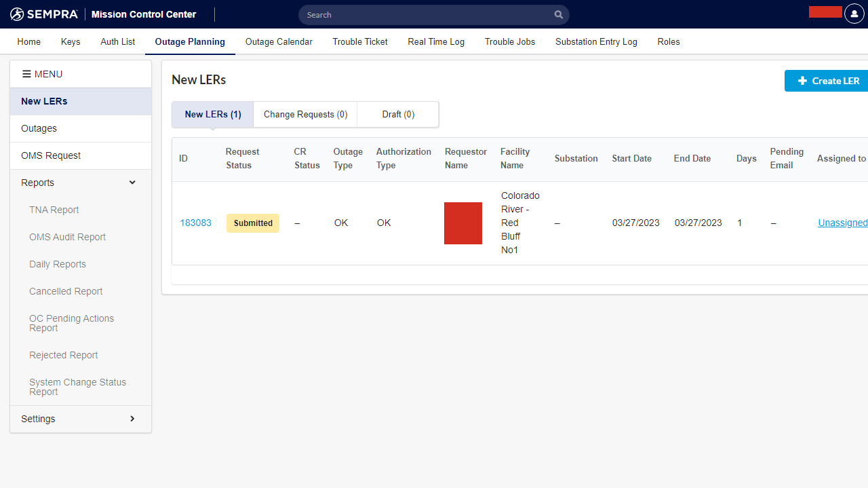Select Outages in the sidebar
This screenshot has width=868, height=488.
[x=39, y=128]
